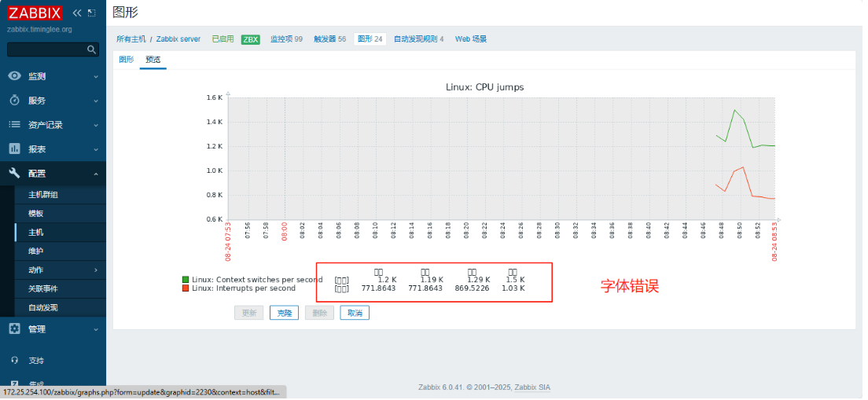The height and width of the screenshot is (400, 868).
Task: Expand the 报表 menu chevron
Action: tap(96, 149)
